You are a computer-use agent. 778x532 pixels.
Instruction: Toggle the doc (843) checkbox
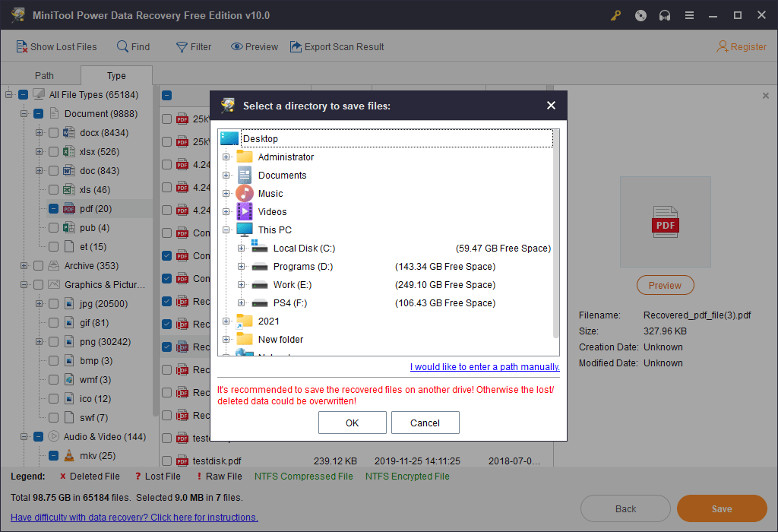tap(54, 171)
